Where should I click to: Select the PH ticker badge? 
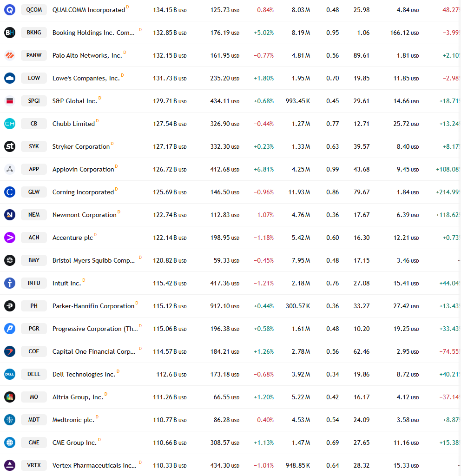[x=34, y=306]
